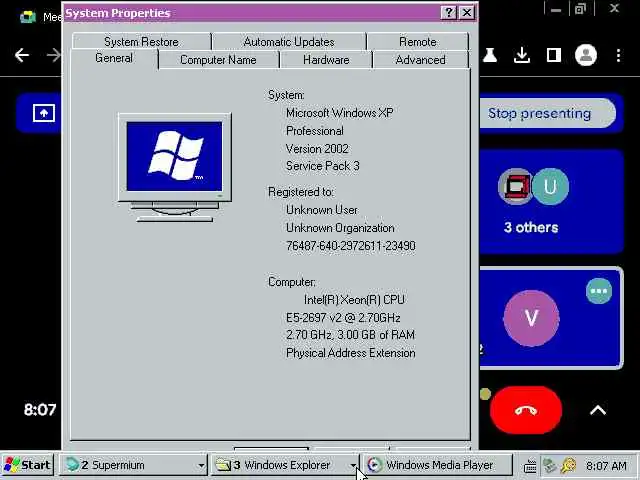Click the System Properties help question mark button
This screenshot has height=480, width=640.
tap(449, 13)
